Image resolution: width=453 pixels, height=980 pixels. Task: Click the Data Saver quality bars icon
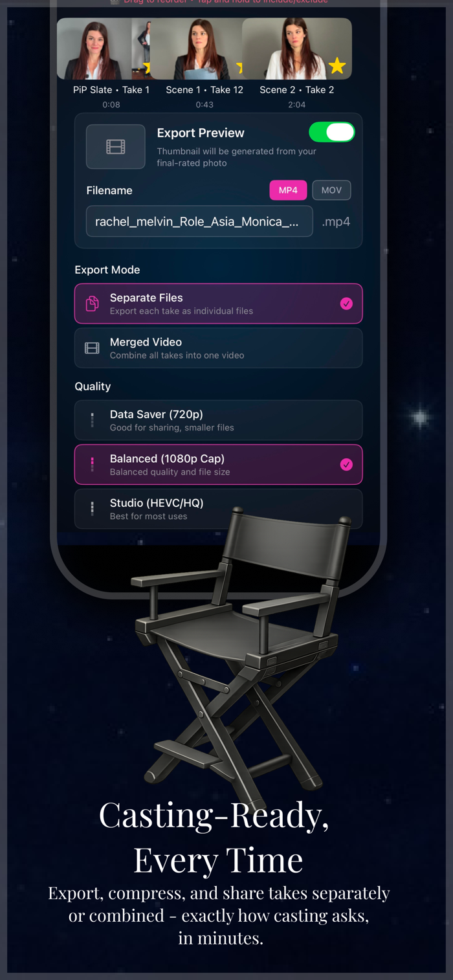click(93, 420)
